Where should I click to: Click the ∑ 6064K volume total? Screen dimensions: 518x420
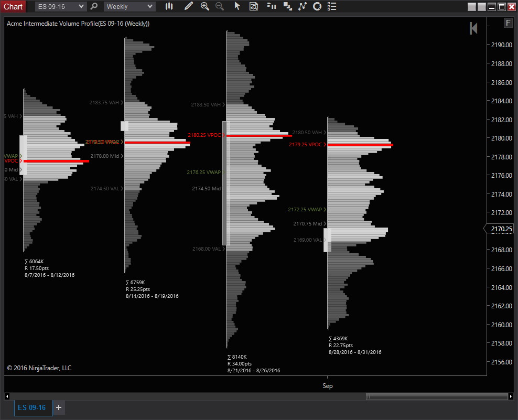click(x=34, y=261)
